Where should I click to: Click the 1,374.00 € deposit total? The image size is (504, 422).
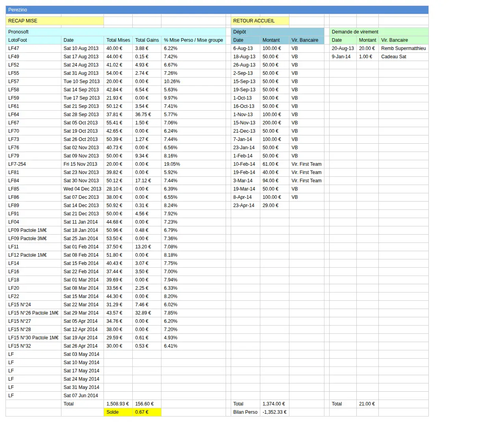click(x=274, y=404)
